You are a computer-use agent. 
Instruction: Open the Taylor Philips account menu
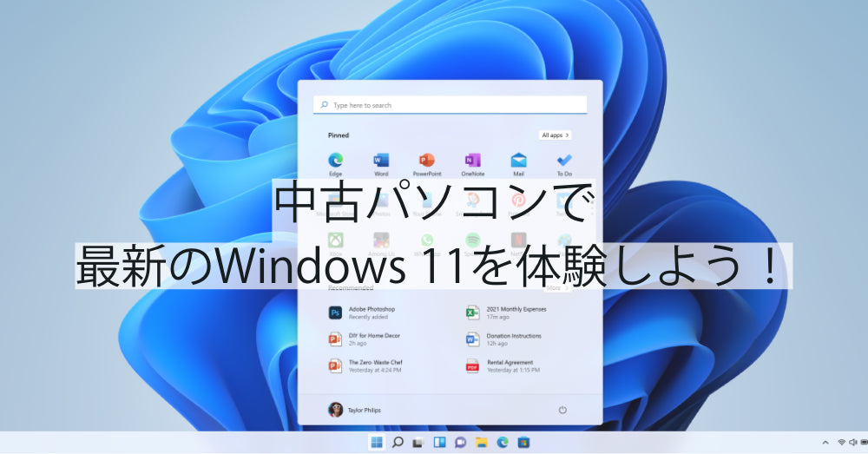click(354, 410)
